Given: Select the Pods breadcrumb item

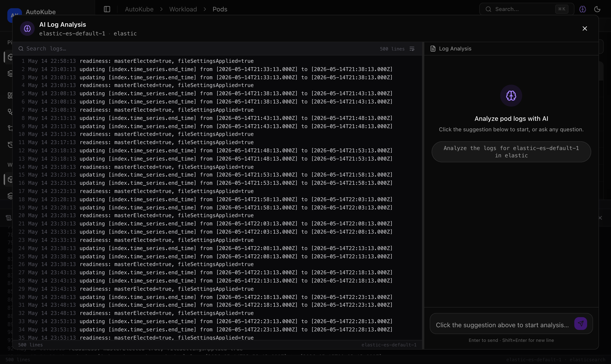Looking at the screenshot, I should pos(220,9).
